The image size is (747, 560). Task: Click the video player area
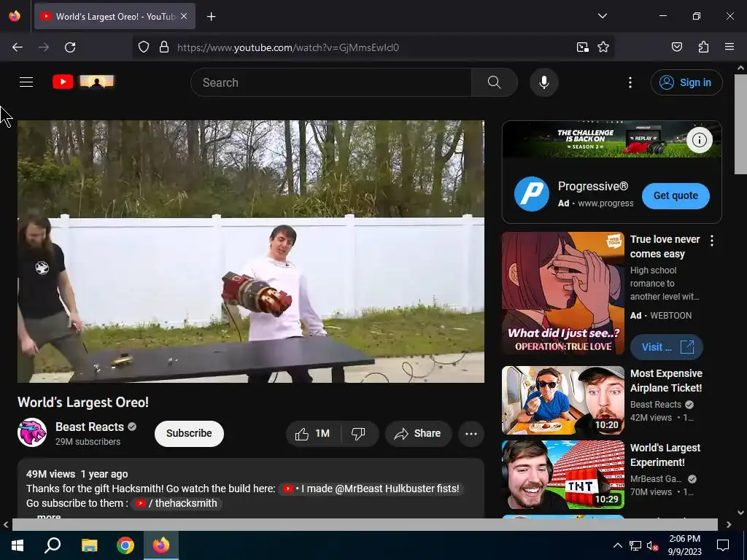tap(251, 251)
